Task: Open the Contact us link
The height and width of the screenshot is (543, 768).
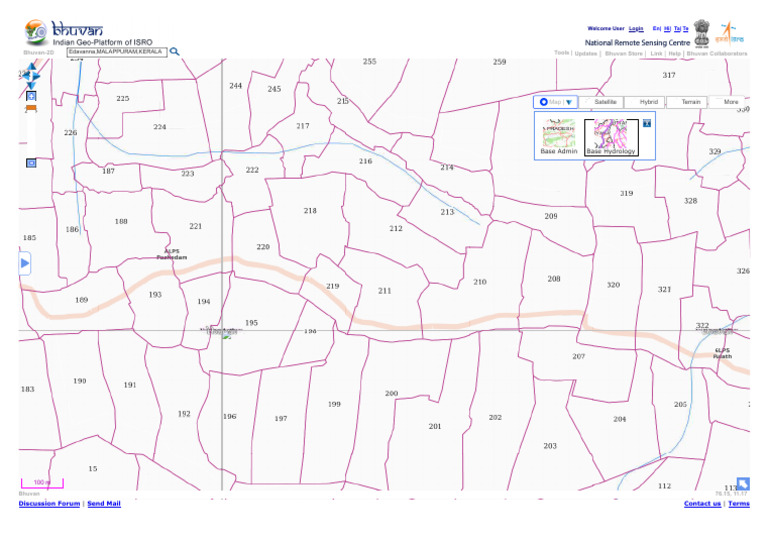Action: pos(702,503)
